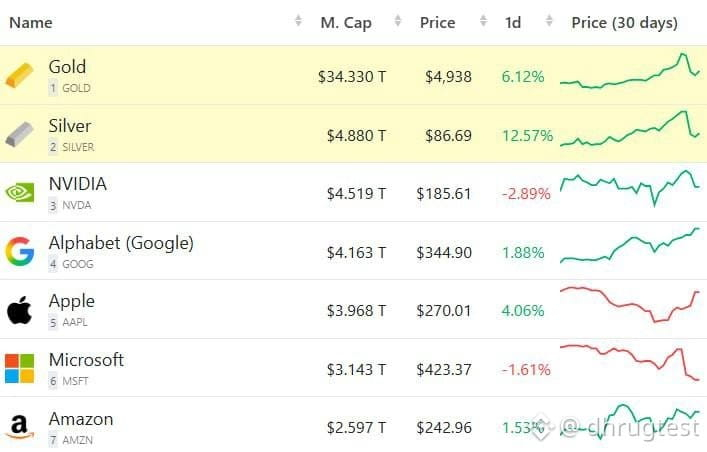Open the Microsoft name link
This screenshot has height=452, width=707.
click(86, 360)
